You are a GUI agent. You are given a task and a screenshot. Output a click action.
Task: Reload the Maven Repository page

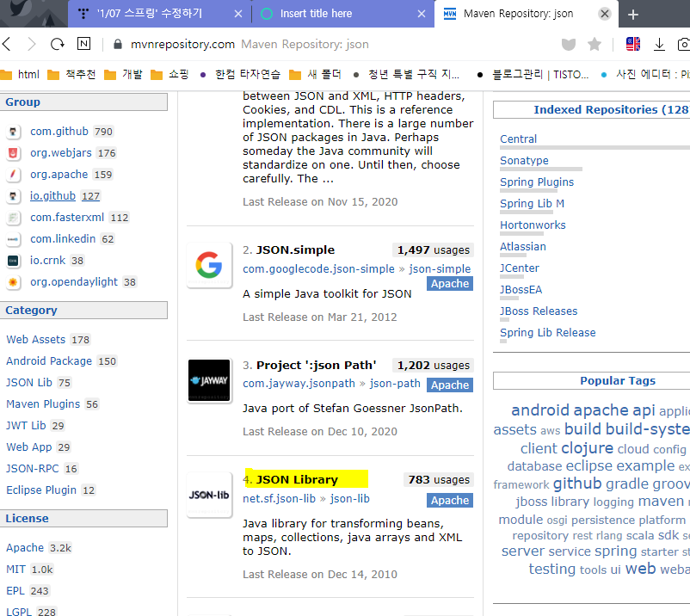click(57, 44)
